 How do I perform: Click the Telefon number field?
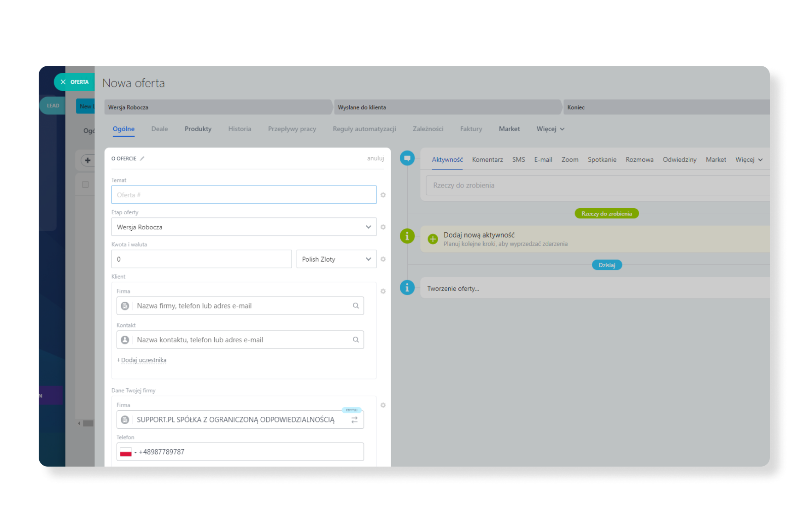[x=240, y=452]
